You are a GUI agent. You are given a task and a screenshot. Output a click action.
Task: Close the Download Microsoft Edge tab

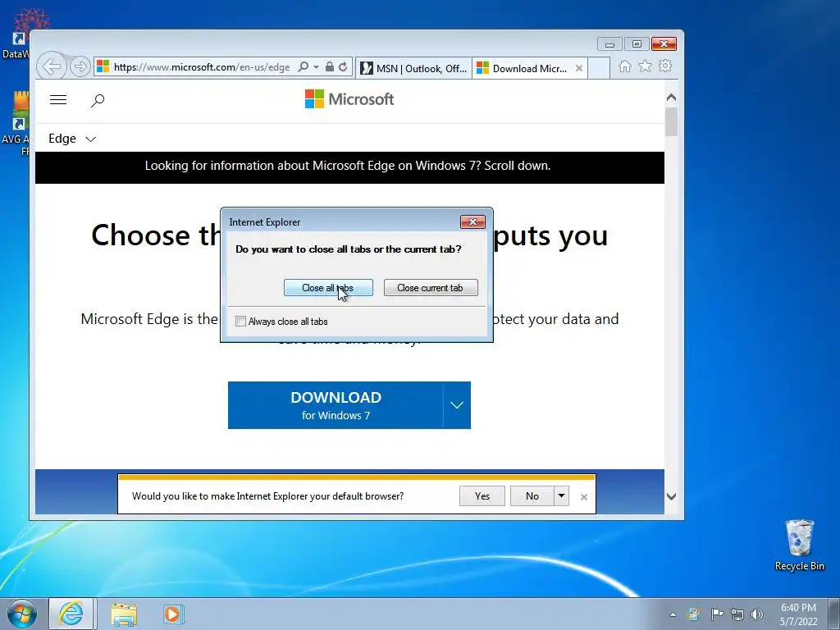579,69
